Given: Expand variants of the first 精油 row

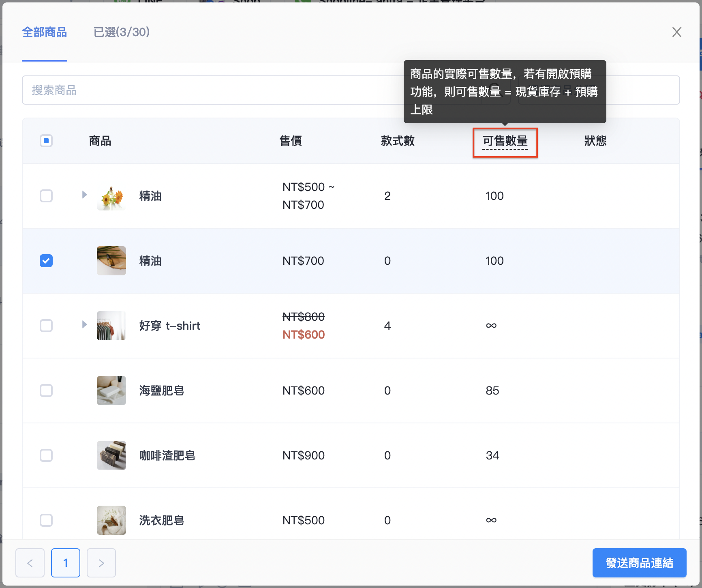Looking at the screenshot, I should tap(84, 195).
